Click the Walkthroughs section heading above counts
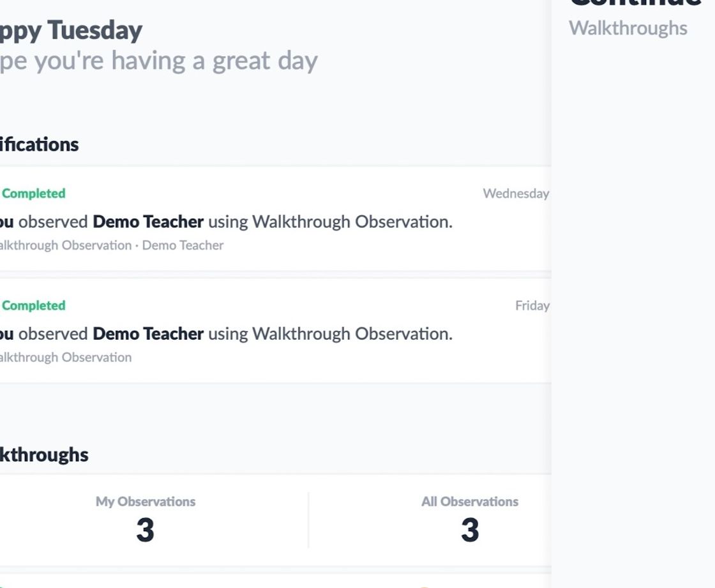Screen dimensions: 715x588 coord(43,455)
